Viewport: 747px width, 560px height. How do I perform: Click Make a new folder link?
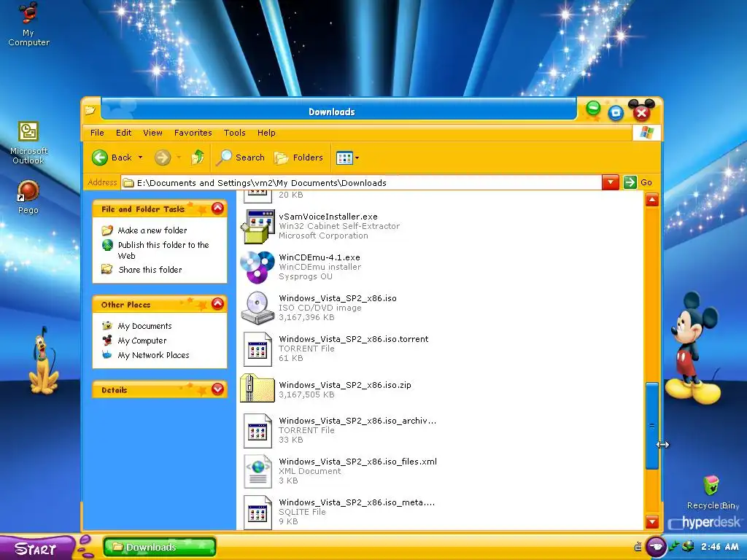[152, 230]
